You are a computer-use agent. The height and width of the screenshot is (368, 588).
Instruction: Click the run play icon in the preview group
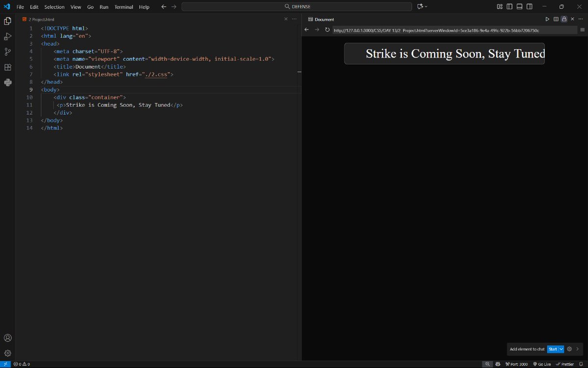[547, 19]
